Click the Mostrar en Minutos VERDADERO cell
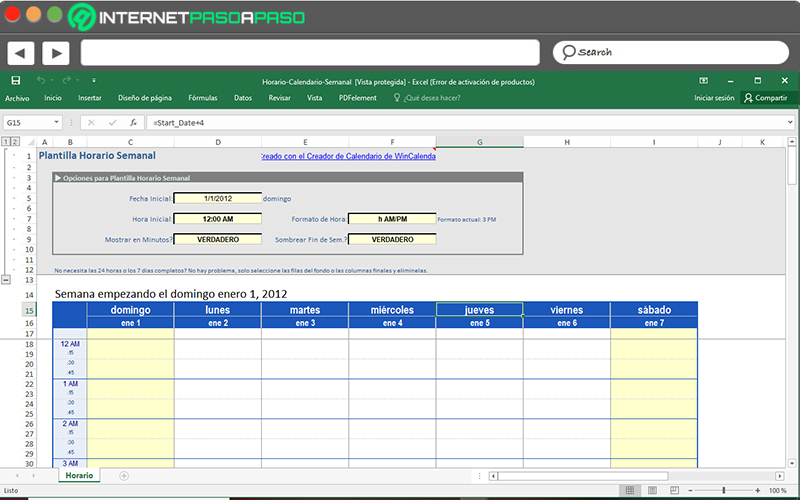800x500 pixels. coord(218,239)
